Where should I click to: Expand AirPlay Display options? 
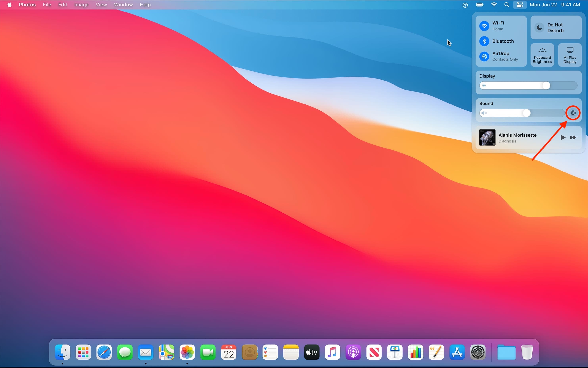570,55
